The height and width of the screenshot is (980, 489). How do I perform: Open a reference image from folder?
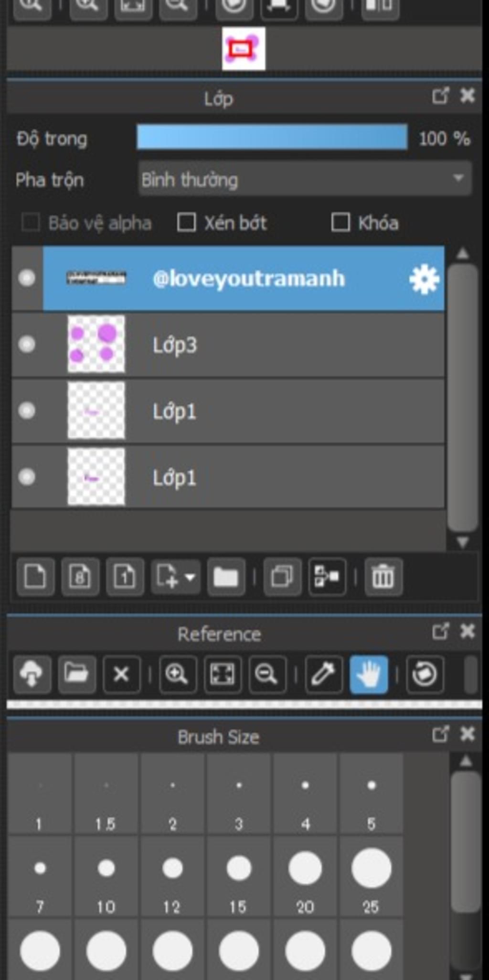pos(76,674)
